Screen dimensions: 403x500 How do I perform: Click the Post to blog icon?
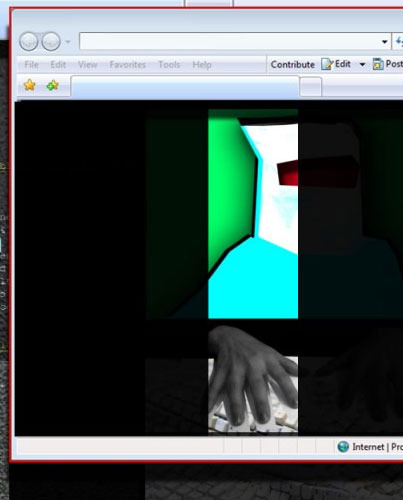(378, 64)
